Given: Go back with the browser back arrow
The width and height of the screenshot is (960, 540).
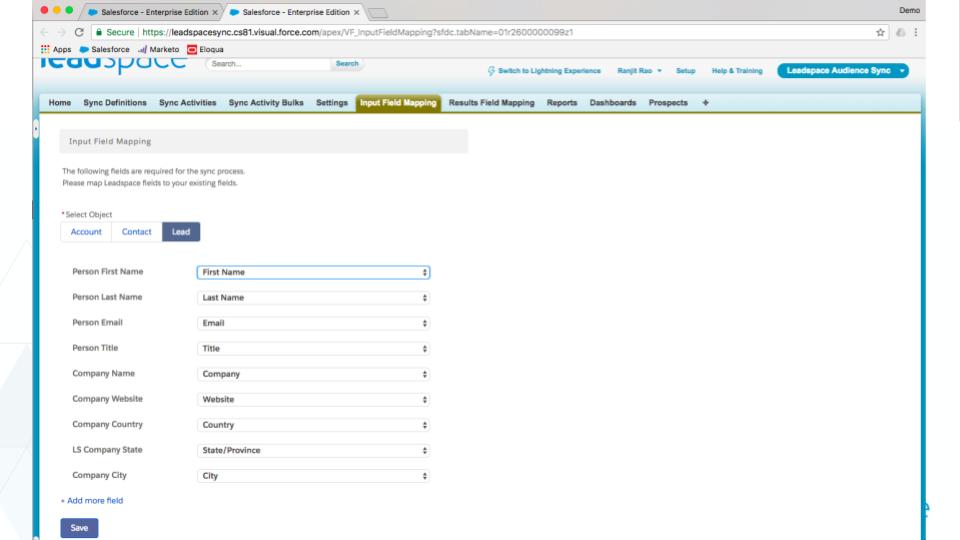Looking at the screenshot, I should [x=43, y=32].
